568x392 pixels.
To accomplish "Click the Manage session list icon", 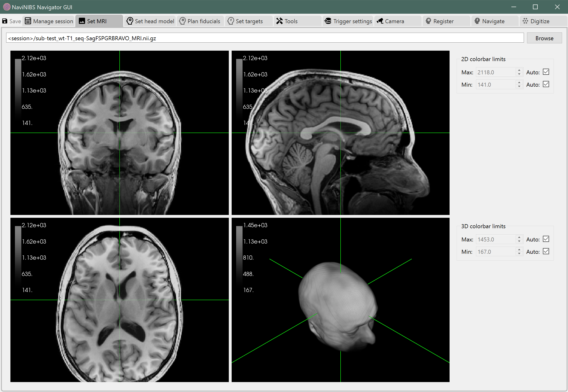I will click(28, 21).
